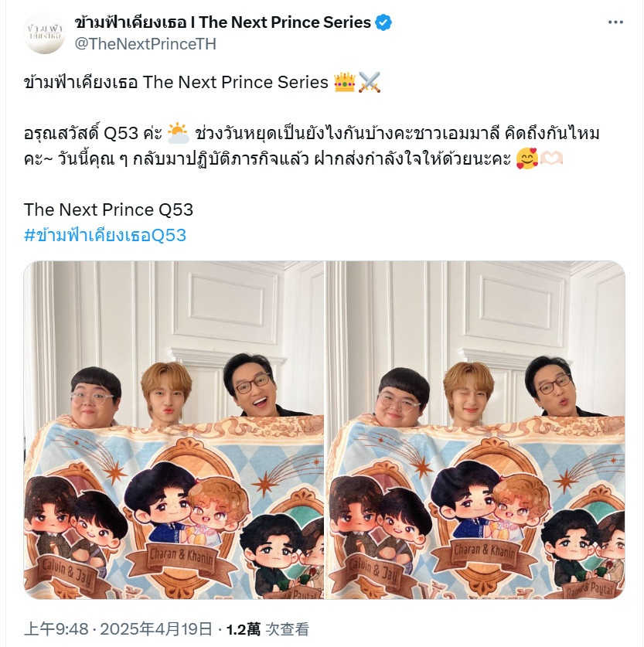Click the Calvin & Jay banner in right photo
This screenshot has height=647, width=644.
point(374,570)
